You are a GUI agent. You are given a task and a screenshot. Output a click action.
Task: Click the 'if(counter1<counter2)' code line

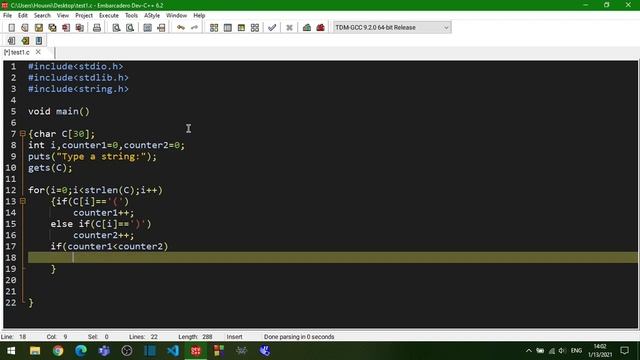[x=109, y=246]
